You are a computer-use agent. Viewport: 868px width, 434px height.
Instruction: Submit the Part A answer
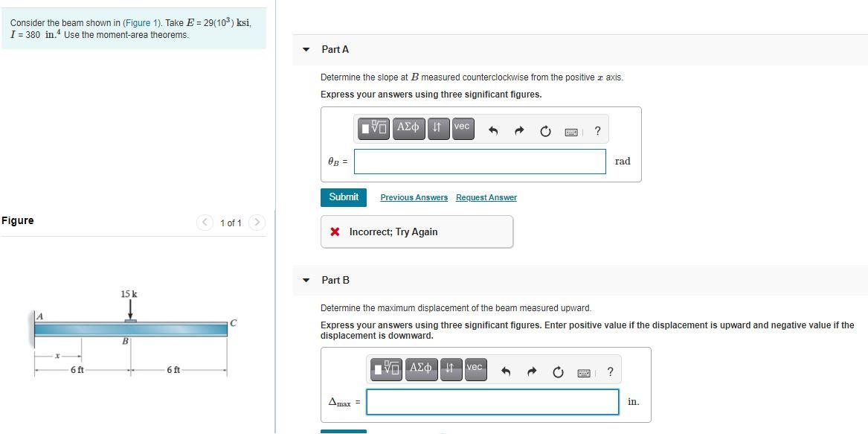pos(344,197)
